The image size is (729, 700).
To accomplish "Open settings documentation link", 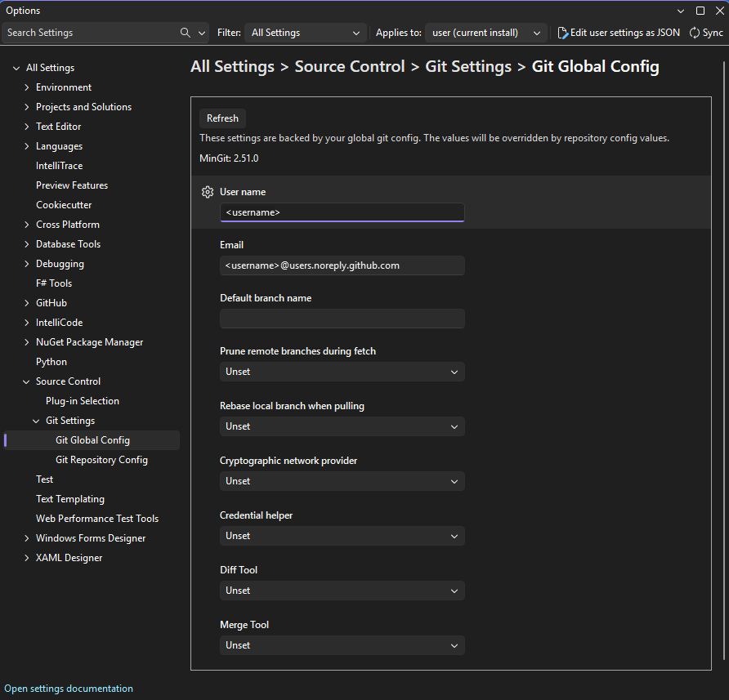I will (68, 688).
